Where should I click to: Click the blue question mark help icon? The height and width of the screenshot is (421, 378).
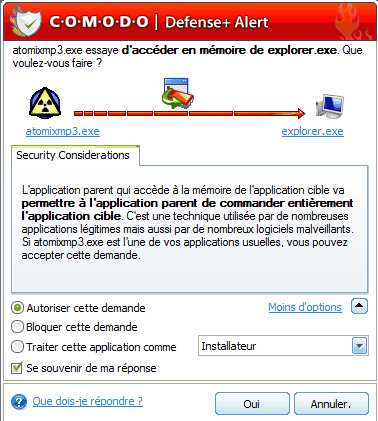point(19,402)
